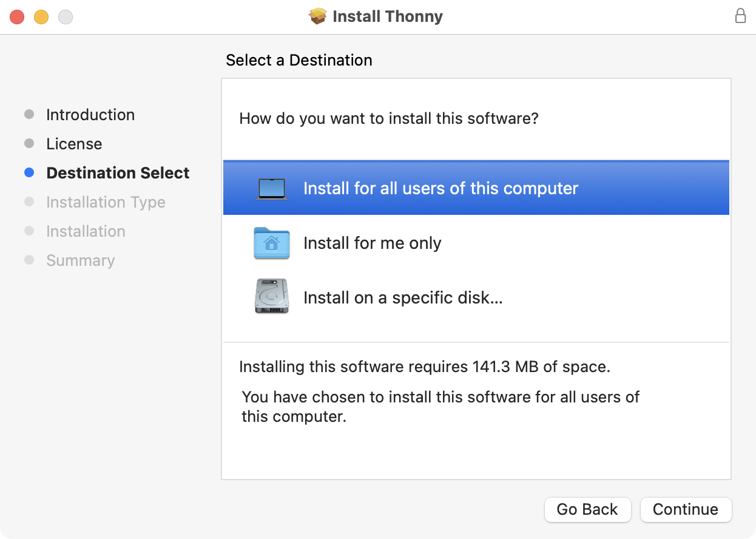Select Install for all users of this computer
Viewport: 756px width, 539px height.
point(440,189)
